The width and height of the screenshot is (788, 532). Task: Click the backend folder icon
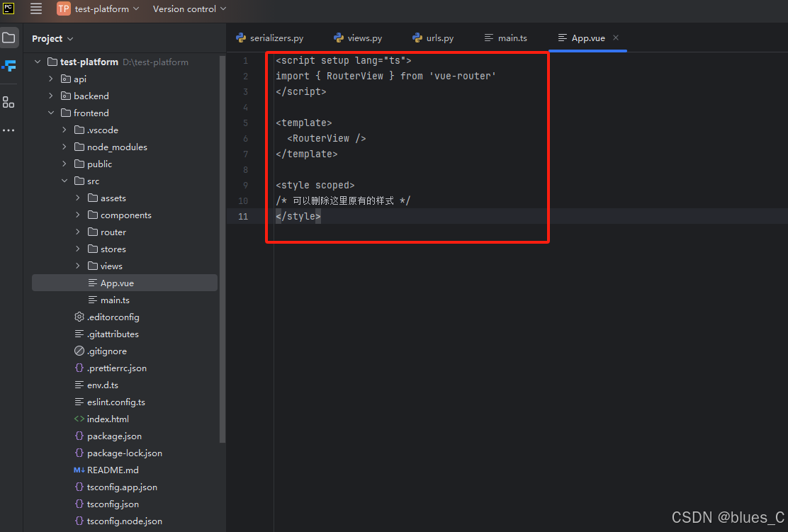pos(66,96)
